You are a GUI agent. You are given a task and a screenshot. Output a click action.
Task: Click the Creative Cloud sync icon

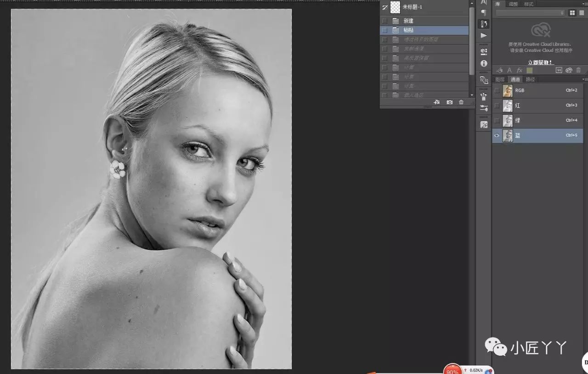pyautogui.click(x=569, y=70)
